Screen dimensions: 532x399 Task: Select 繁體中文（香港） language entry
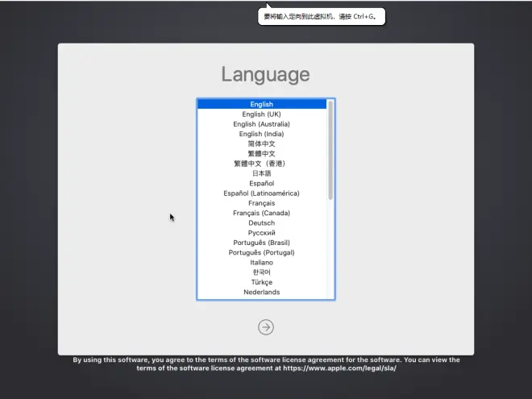[x=261, y=164]
